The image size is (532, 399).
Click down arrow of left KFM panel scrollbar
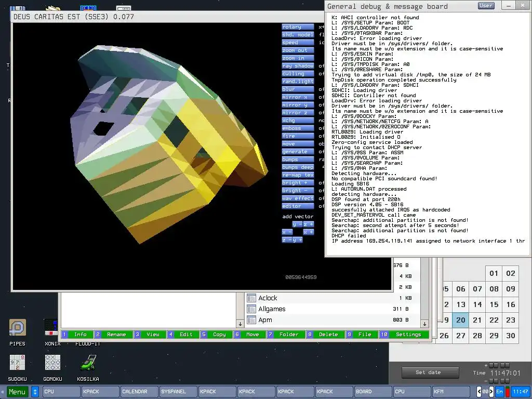coord(240,324)
